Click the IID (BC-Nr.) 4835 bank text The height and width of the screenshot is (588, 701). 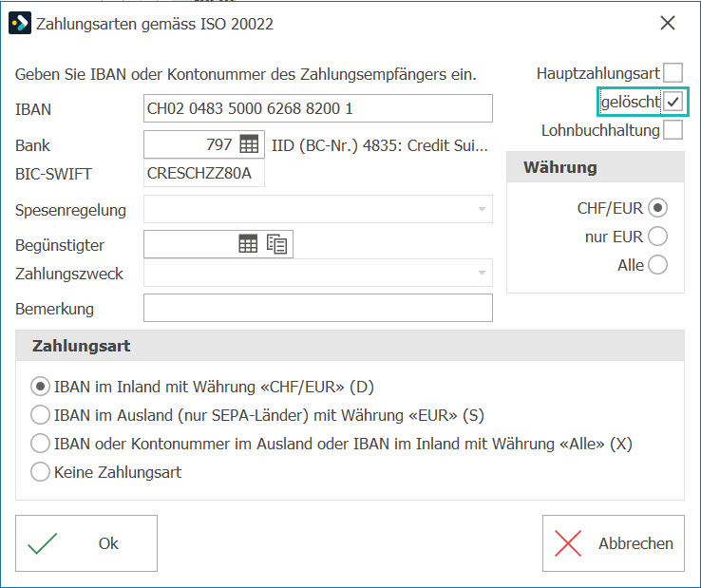[x=380, y=145]
